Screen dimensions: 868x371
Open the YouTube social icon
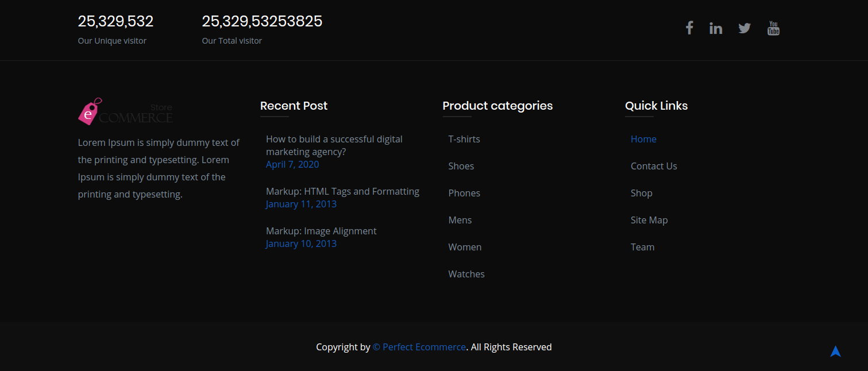(773, 28)
